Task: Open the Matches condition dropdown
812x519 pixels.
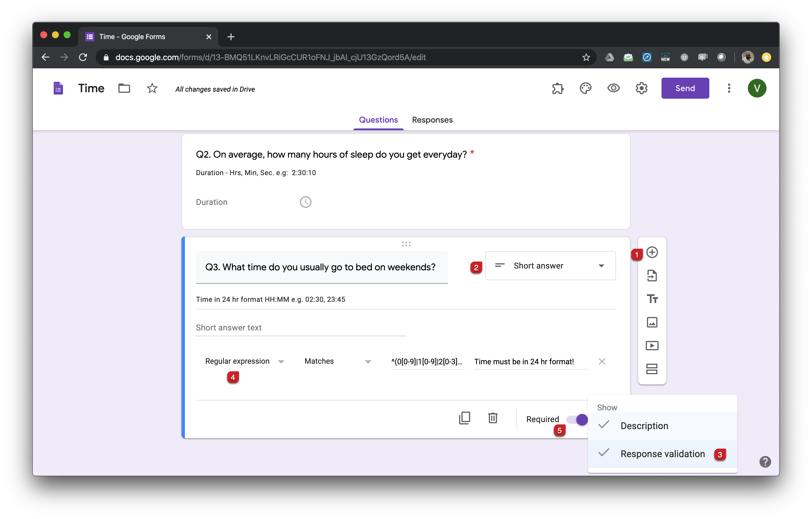Action: point(337,361)
